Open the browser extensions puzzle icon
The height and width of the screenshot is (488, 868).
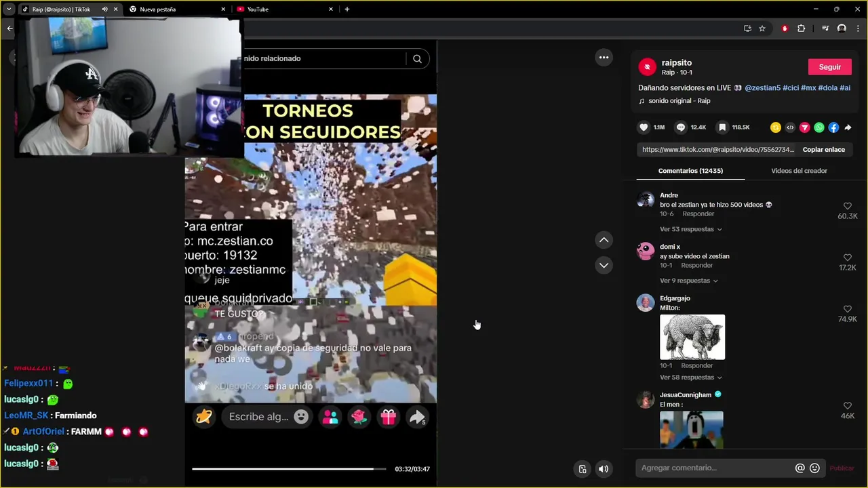[x=801, y=28]
